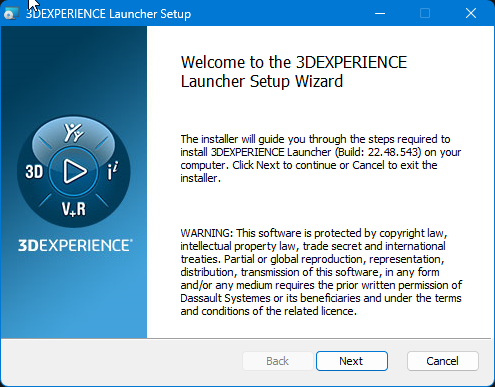Click the build number 22.48.543 text
The width and height of the screenshot is (495, 387).
coord(393,152)
